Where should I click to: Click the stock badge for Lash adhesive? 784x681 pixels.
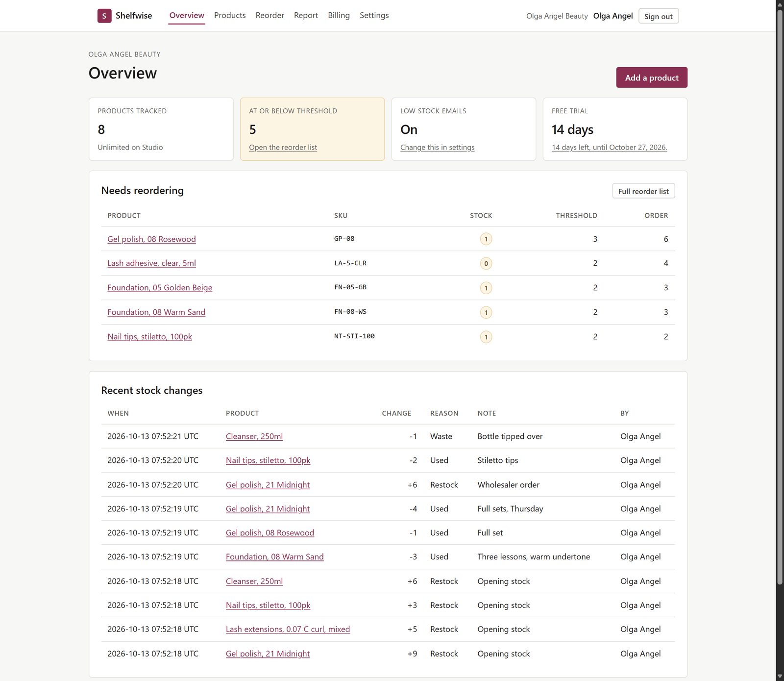coord(486,263)
